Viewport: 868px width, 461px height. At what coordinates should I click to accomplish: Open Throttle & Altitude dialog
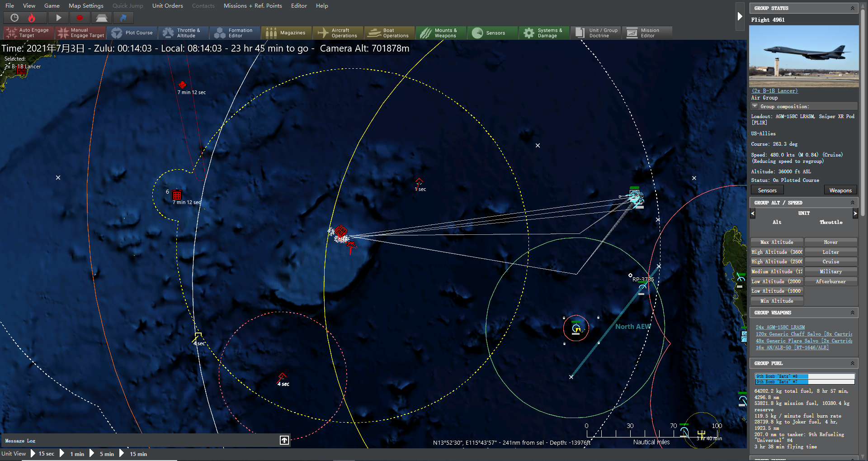point(184,33)
